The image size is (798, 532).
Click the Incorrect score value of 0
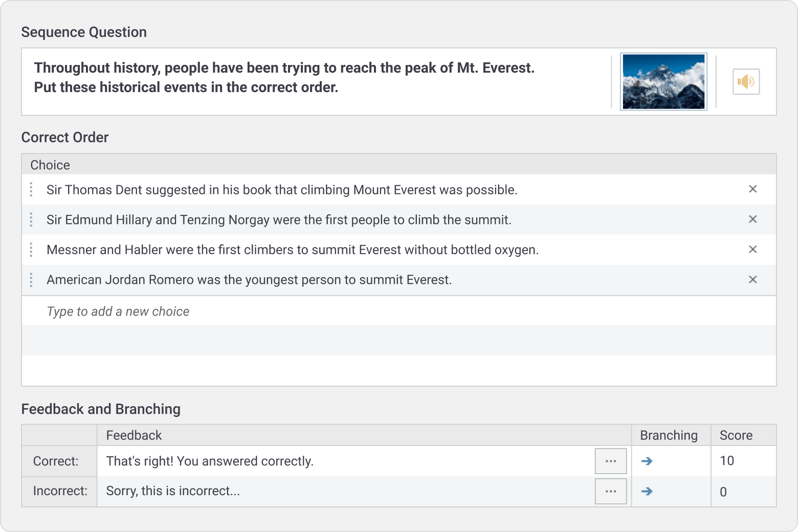tap(723, 492)
